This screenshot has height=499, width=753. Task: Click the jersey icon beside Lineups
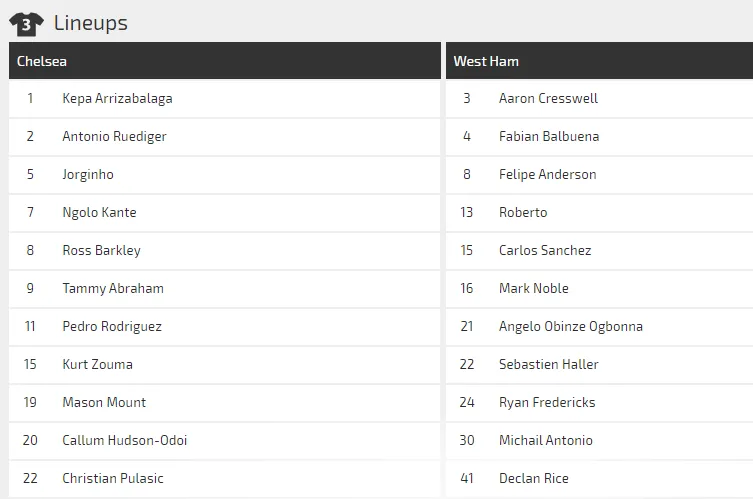click(x=26, y=23)
